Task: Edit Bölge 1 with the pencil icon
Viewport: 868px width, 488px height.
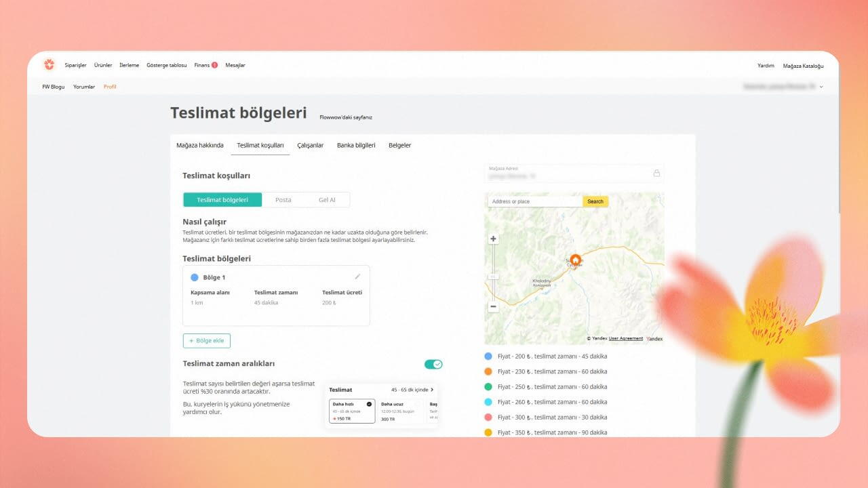Action: 357,277
